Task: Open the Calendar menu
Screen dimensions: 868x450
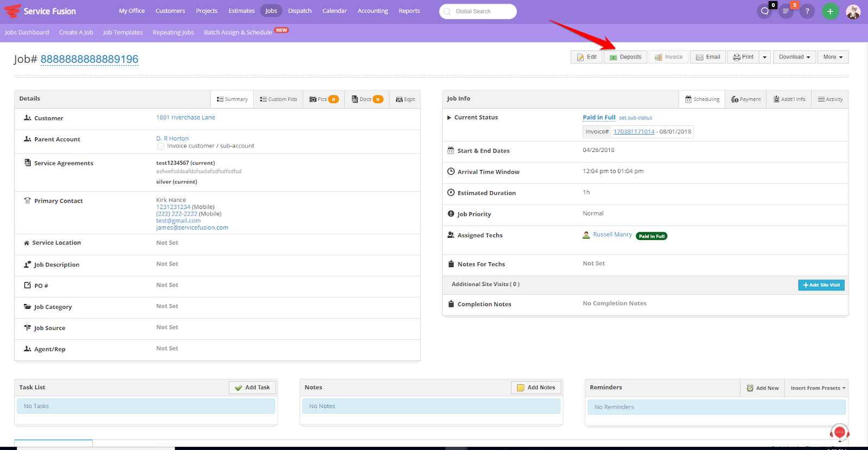Action: click(x=335, y=11)
